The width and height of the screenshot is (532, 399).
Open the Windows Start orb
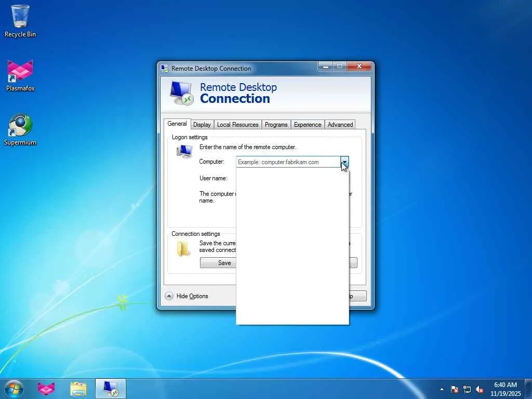(x=14, y=389)
